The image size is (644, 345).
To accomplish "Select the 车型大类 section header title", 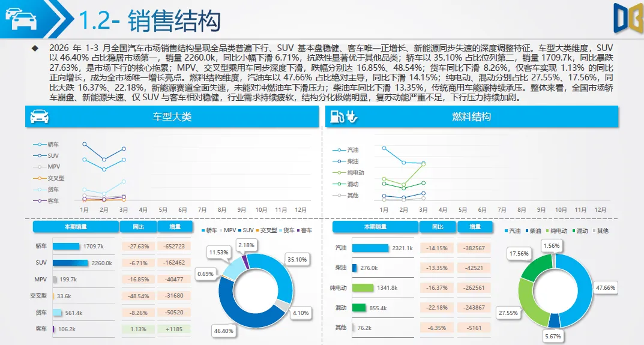I will click(x=172, y=117).
